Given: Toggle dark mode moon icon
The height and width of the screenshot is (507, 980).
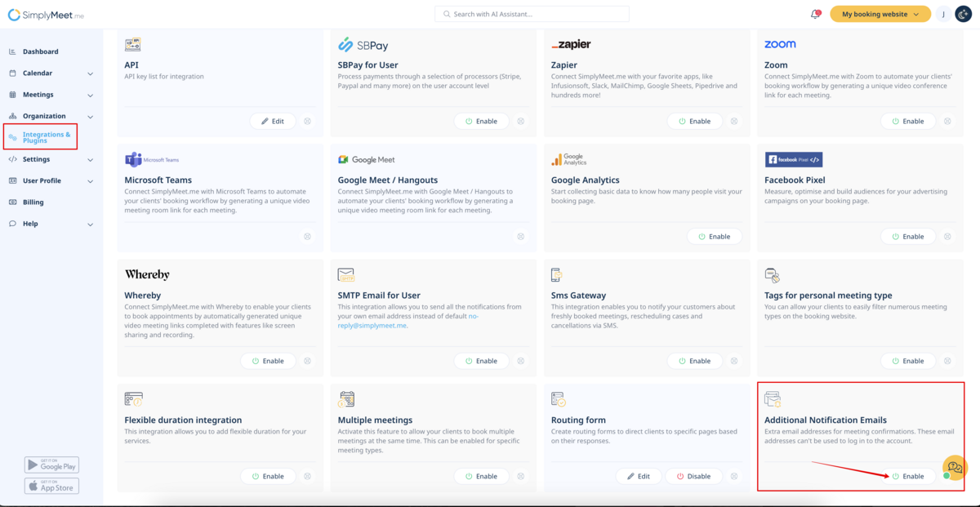Looking at the screenshot, I should point(964,14).
